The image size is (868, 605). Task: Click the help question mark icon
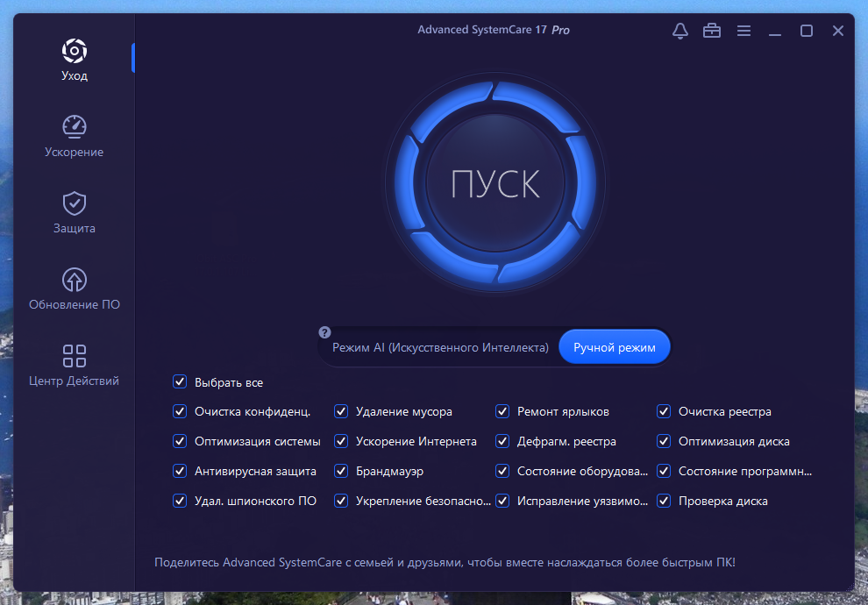point(325,332)
